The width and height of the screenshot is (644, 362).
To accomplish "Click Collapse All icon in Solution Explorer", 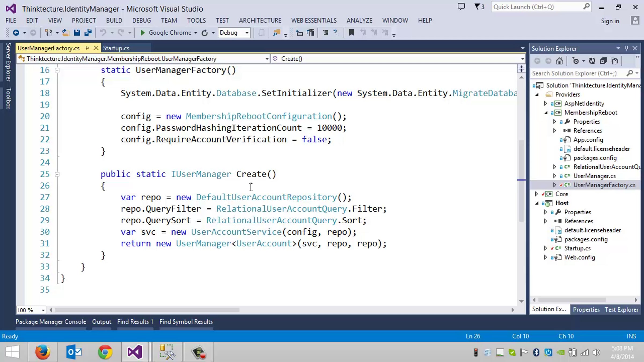I will click(603, 61).
